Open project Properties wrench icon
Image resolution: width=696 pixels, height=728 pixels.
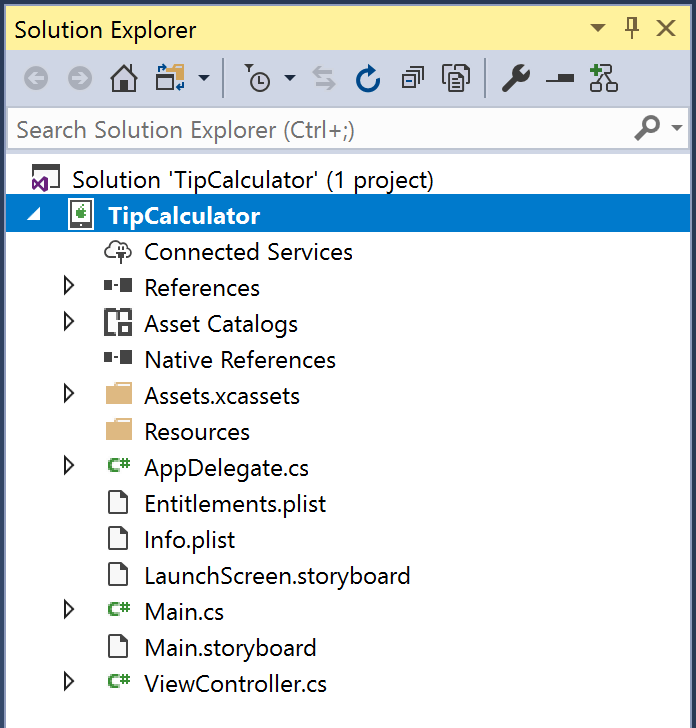coord(516,78)
